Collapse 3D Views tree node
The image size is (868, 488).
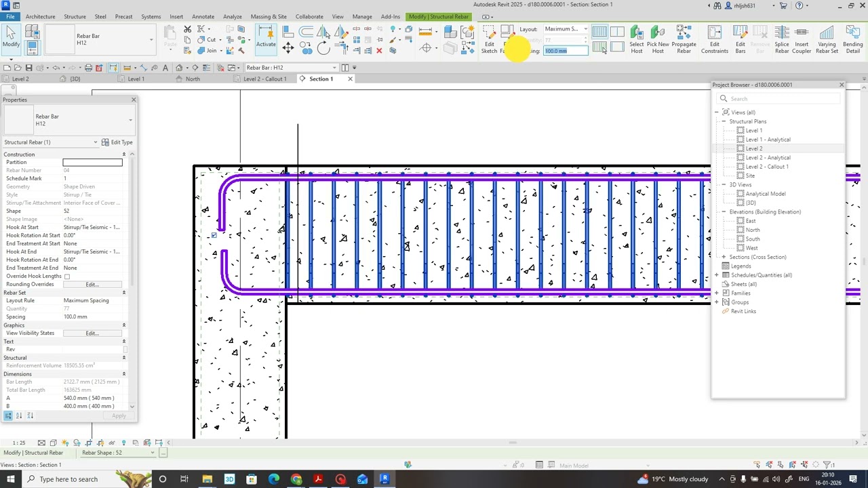click(724, 184)
